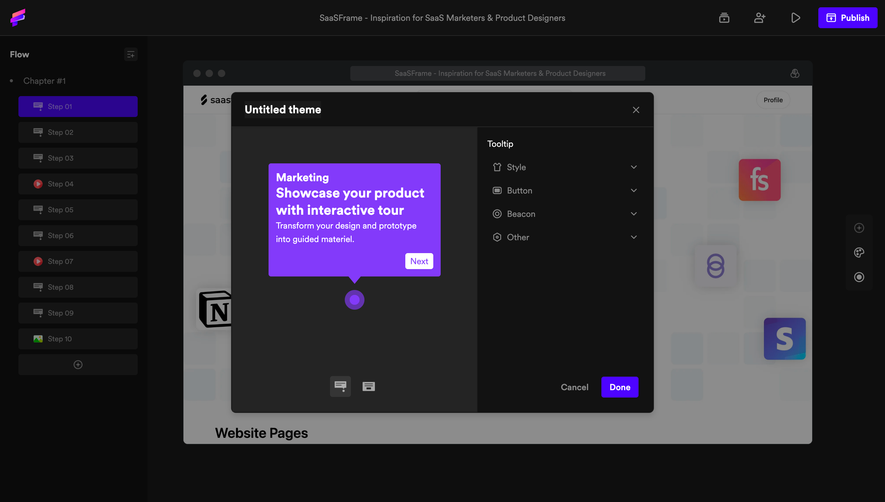
Task: Add a new step with plus button
Action: (x=78, y=365)
